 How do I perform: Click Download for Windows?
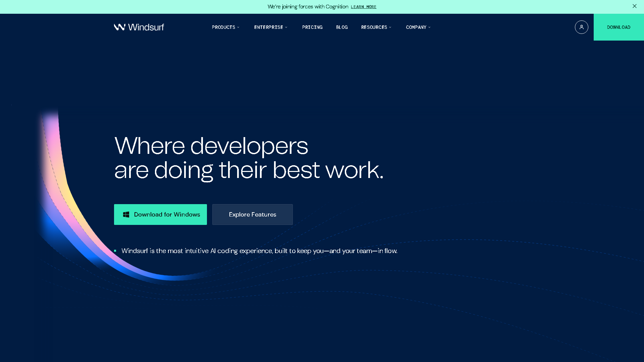pyautogui.click(x=160, y=214)
